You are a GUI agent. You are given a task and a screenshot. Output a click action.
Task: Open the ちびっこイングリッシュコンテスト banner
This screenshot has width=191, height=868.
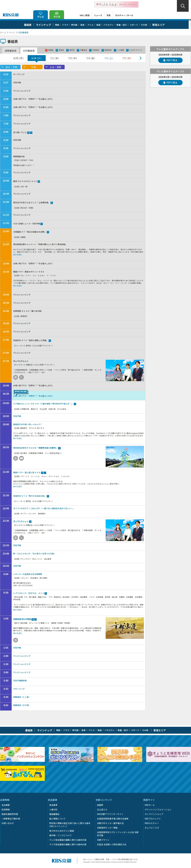pos(22,754)
